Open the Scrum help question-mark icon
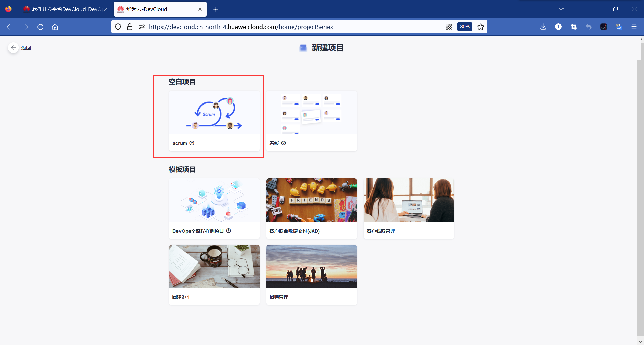Viewport: 644px width, 345px height. pos(192,143)
